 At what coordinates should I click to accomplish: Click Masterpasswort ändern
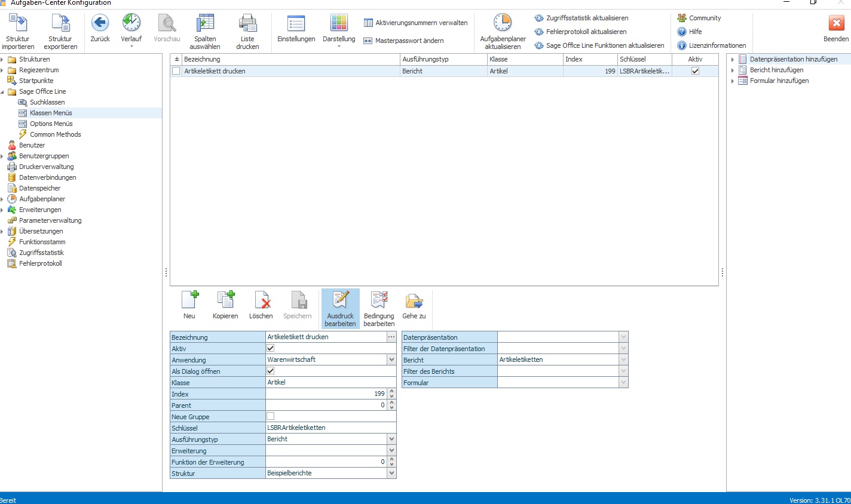coord(403,41)
